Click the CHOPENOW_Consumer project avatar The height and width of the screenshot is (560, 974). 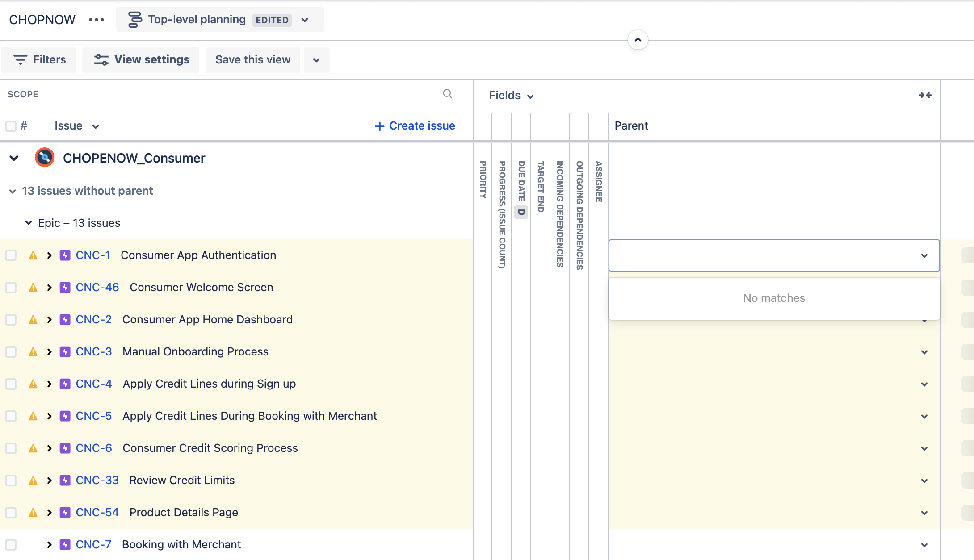44,158
